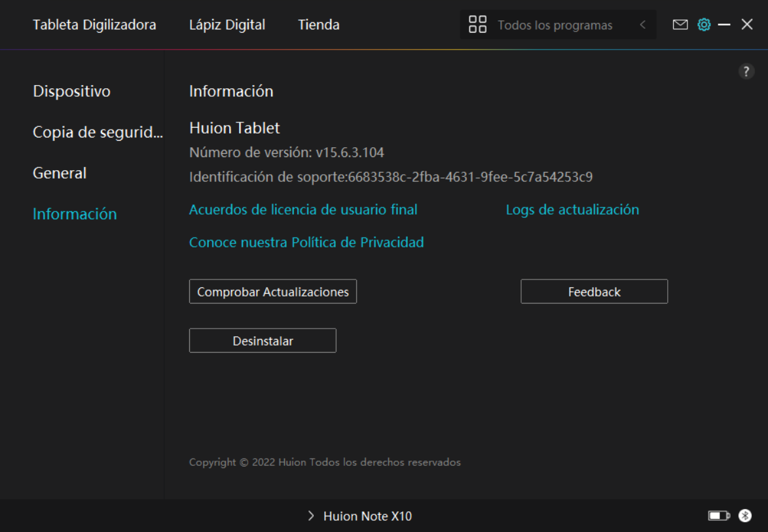768x532 pixels.
Task: Open the mail message icon
Action: tap(680, 24)
